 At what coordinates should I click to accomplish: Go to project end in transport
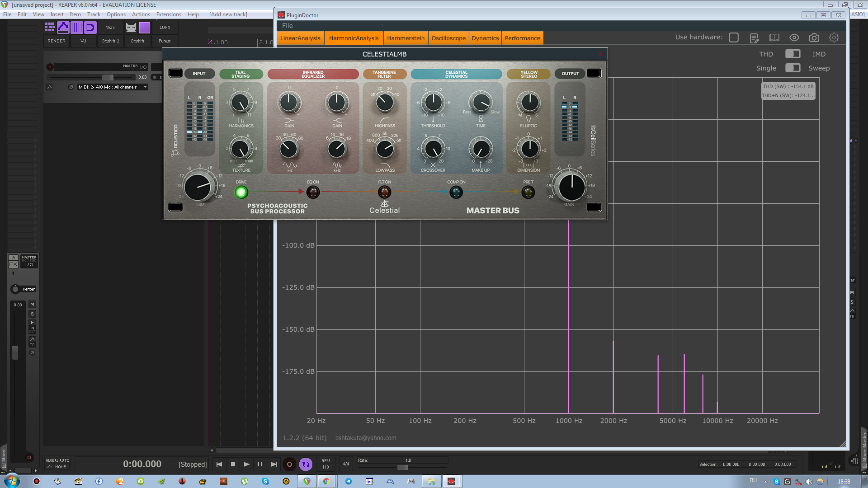point(274,464)
